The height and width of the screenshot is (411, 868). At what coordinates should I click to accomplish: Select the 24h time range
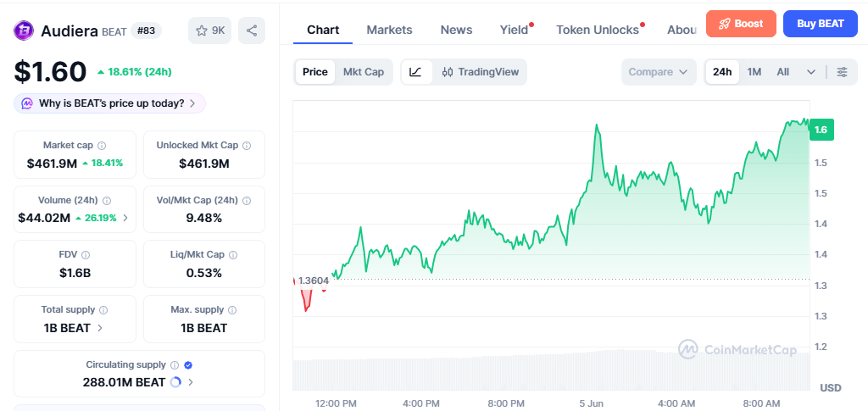point(722,72)
